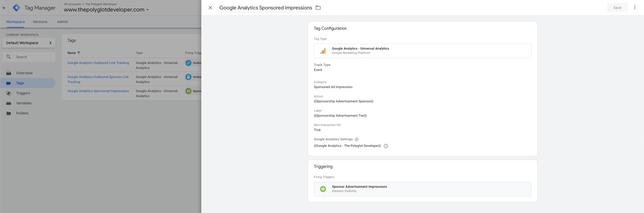The width and height of the screenshot is (644, 213).
Task: Click the Universal Analytics bar chart icon
Action: (323, 51)
